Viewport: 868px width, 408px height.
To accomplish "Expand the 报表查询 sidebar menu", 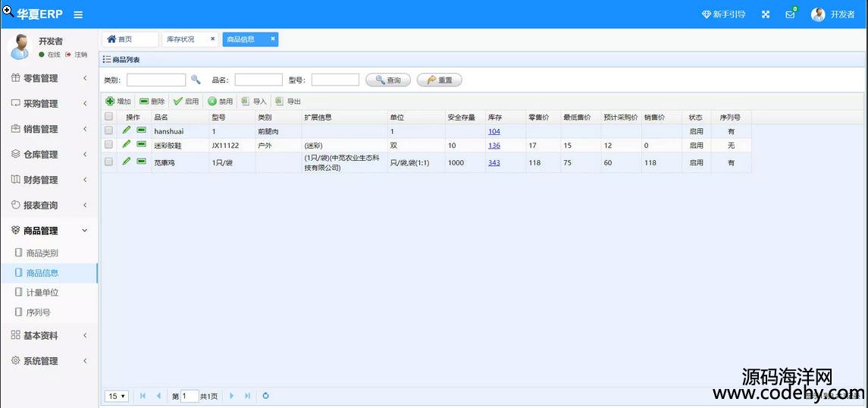I will point(49,206).
